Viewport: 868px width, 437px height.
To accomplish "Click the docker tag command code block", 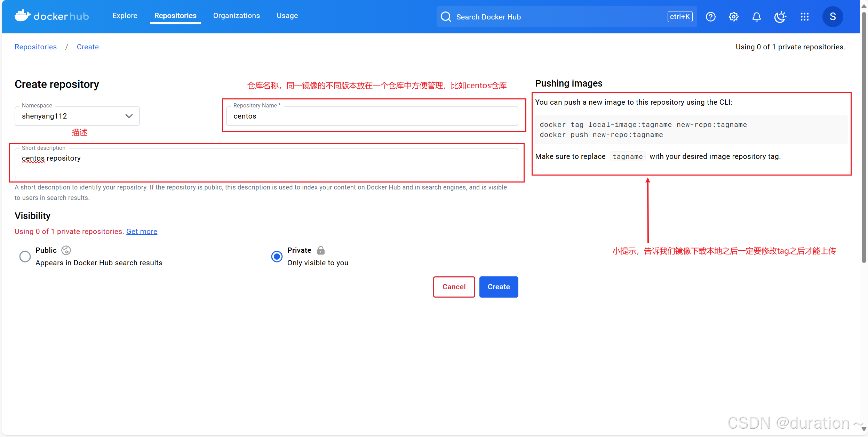I will point(691,129).
